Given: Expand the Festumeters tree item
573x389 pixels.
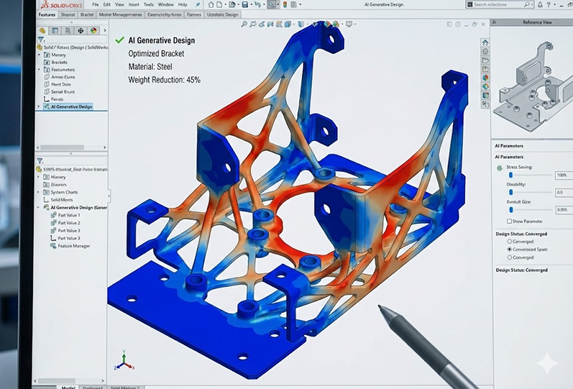Looking at the screenshot, I should pyautogui.click(x=39, y=69).
